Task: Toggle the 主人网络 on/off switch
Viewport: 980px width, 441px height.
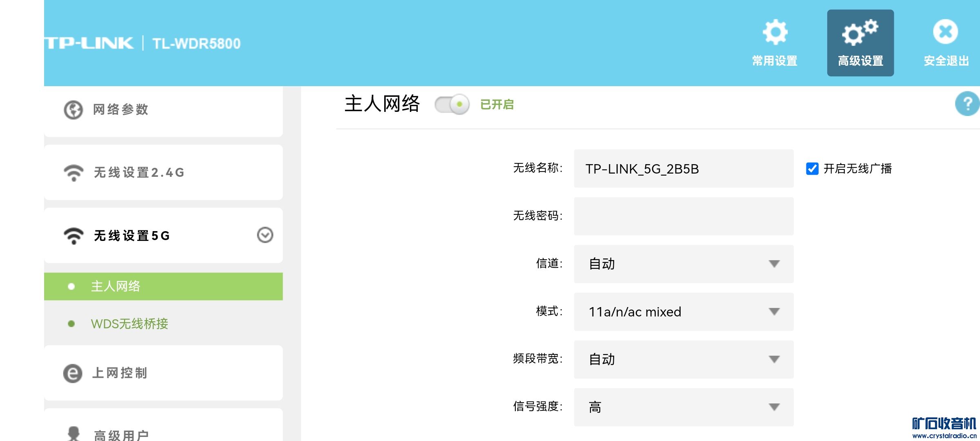Action: click(x=452, y=105)
